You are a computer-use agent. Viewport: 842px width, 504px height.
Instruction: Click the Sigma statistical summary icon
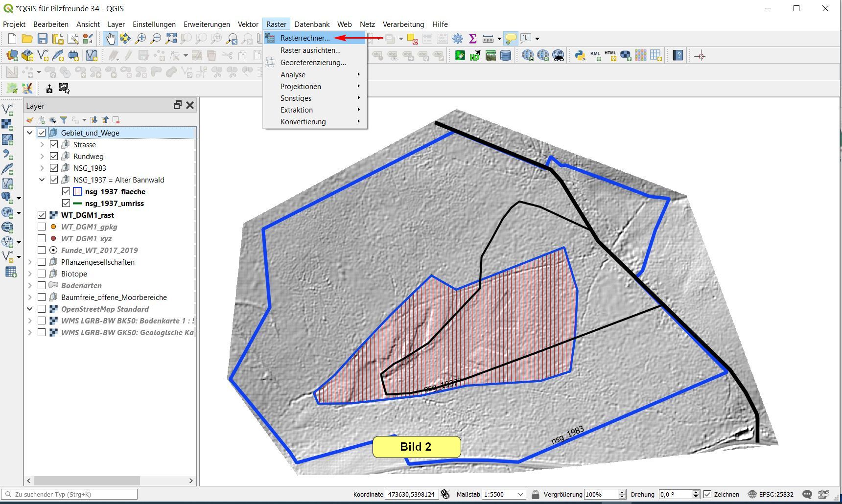click(472, 39)
